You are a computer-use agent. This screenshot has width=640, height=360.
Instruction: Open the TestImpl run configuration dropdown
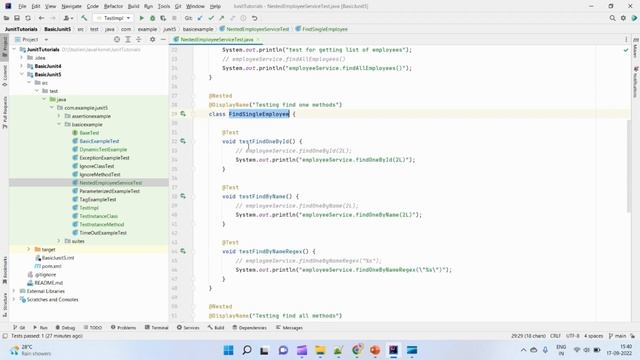(x=113, y=18)
